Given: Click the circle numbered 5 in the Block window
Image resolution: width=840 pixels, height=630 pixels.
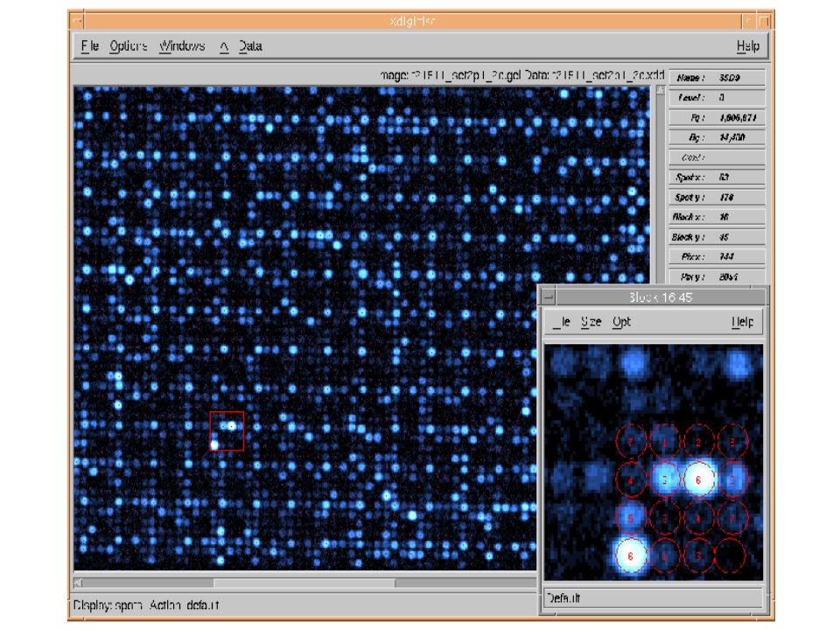Looking at the screenshot, I should [x=631, y=518].
